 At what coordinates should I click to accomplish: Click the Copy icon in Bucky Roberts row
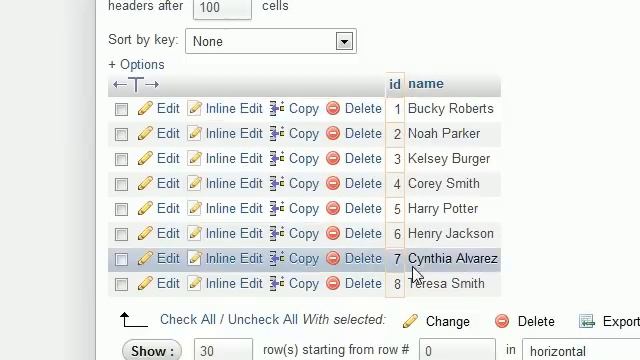coord(277,109)
